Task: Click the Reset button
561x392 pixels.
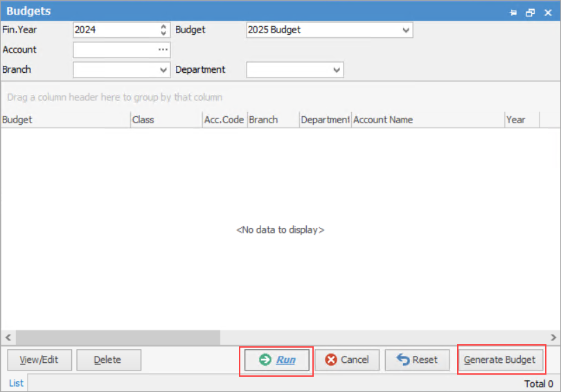Action: [417, 360]
